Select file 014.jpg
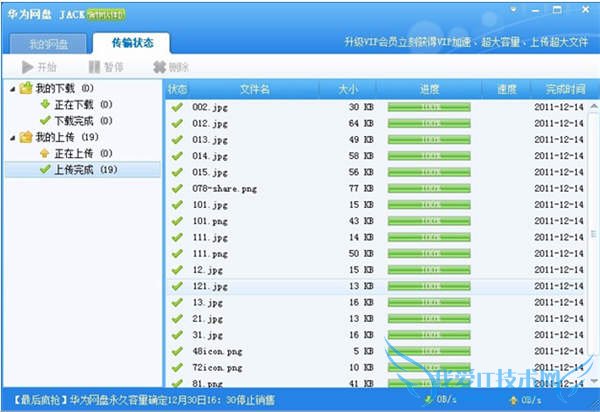The image size is (600, 412). tap(210, 156)
